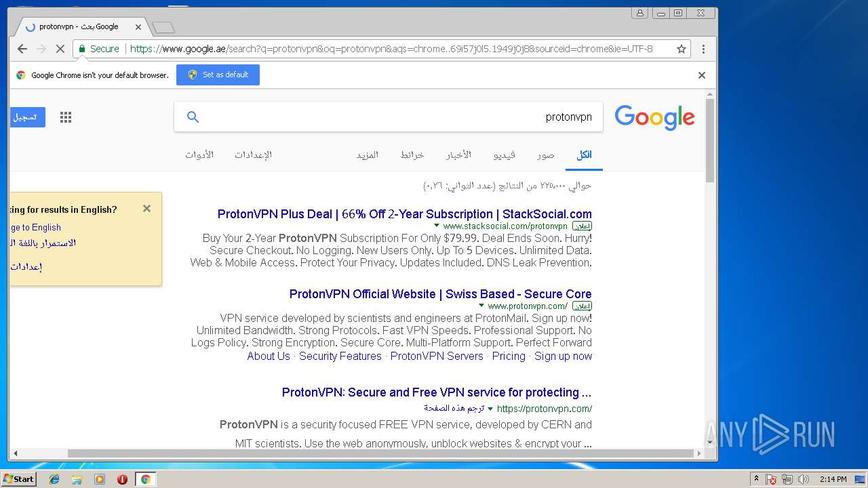Open the الأدوات tools option
This screenshot has width=868, height=488.
click(x=199, y=155)
